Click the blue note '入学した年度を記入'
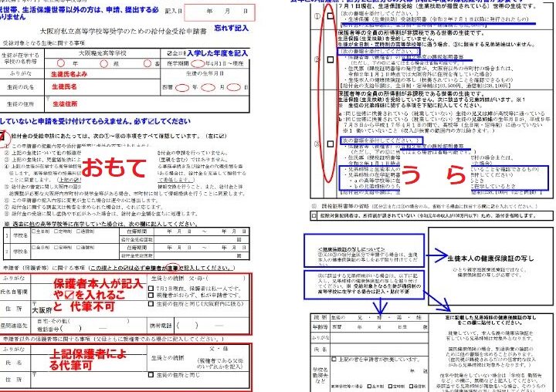The height and width of the screenshot is (392, 556). [x=217, y=53]
